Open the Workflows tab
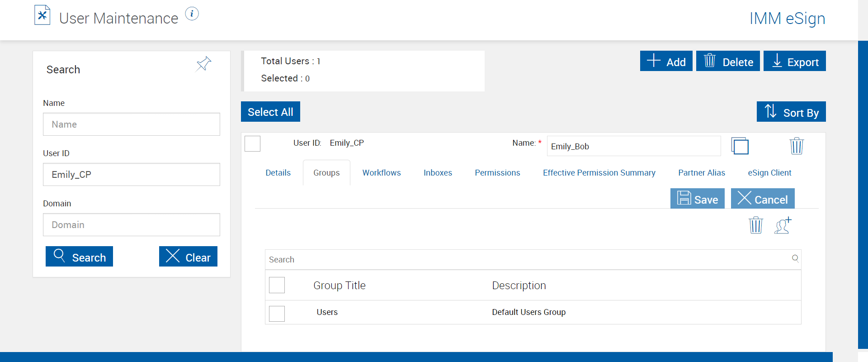 [x=382, y=173]
